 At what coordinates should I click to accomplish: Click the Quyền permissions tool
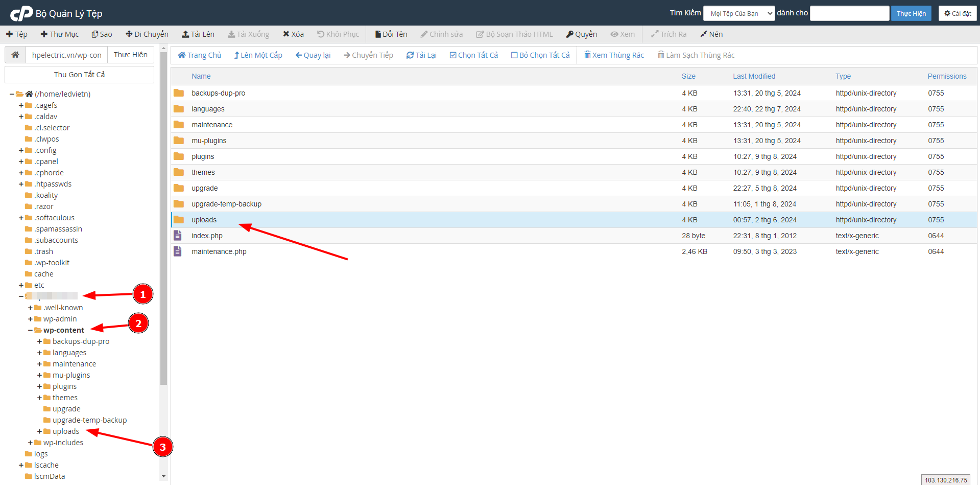tap(582, 34)
